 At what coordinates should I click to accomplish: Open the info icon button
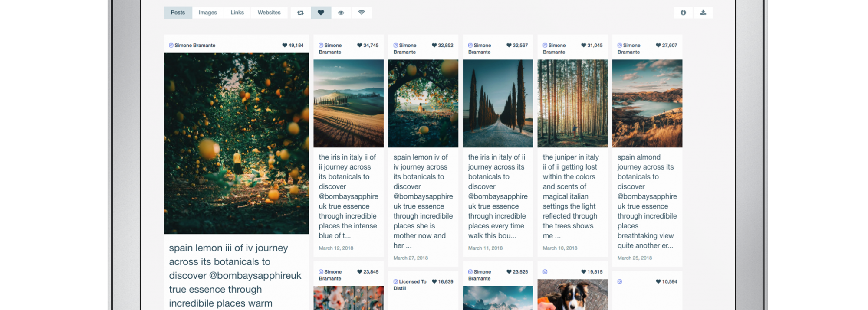pos(683,13)
